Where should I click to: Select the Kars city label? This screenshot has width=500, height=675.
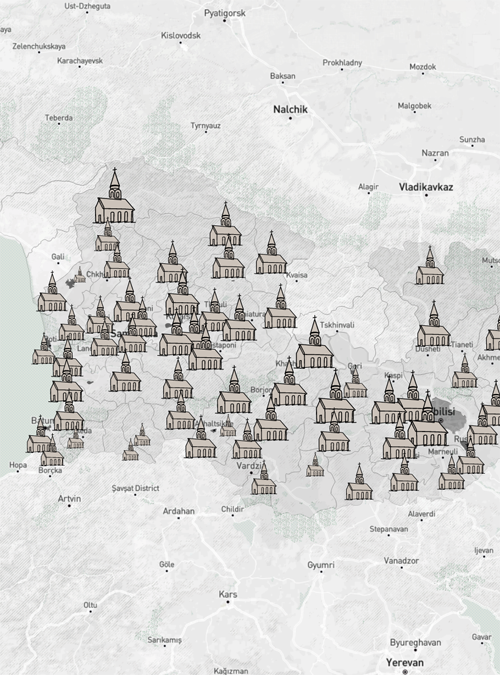(x=228, y=594)
